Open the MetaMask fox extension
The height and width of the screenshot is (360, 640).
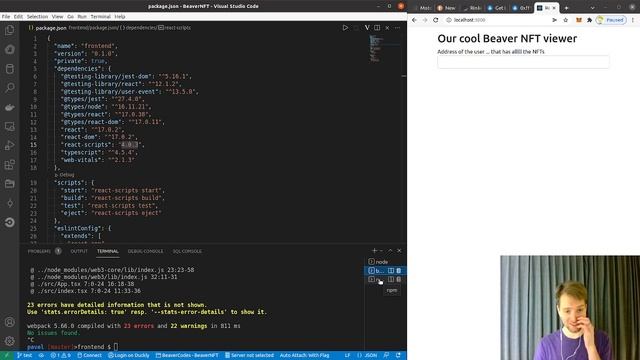pos(579,20)
